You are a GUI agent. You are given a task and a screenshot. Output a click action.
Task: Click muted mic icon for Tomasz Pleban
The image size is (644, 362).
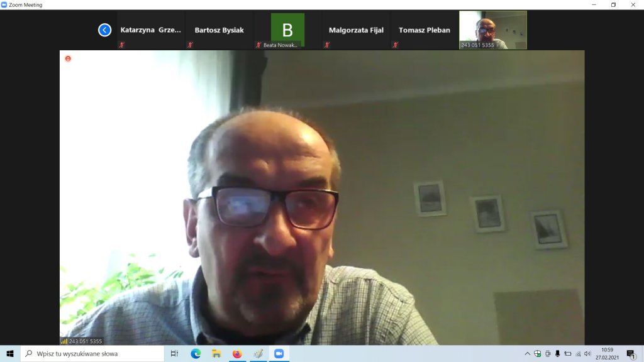pyautogui.click(x=395, y=45)
